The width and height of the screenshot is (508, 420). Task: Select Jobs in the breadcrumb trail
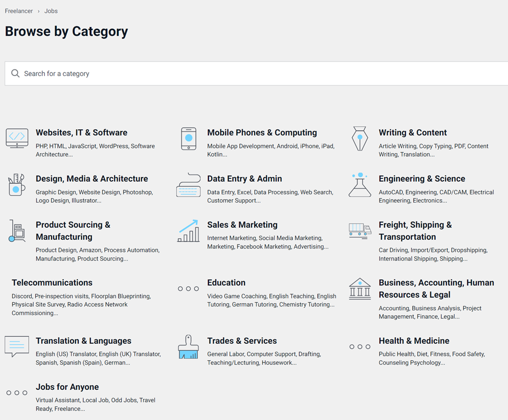(x=51, y=11)
